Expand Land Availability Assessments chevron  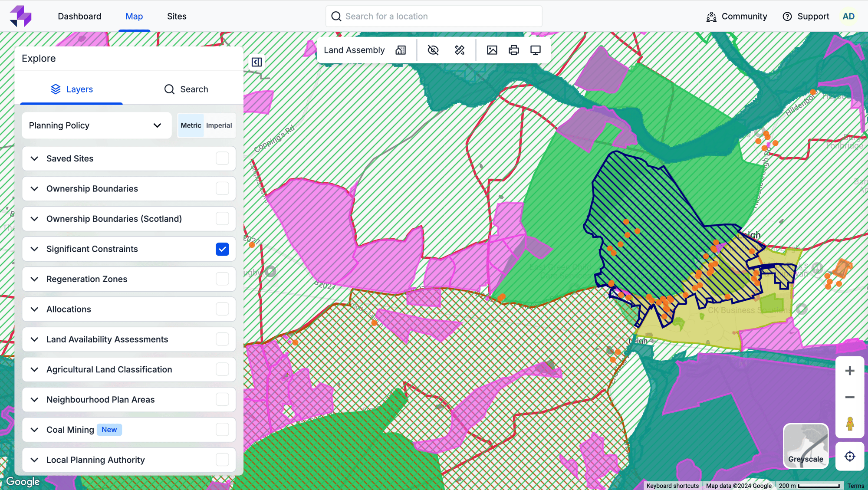34,339
